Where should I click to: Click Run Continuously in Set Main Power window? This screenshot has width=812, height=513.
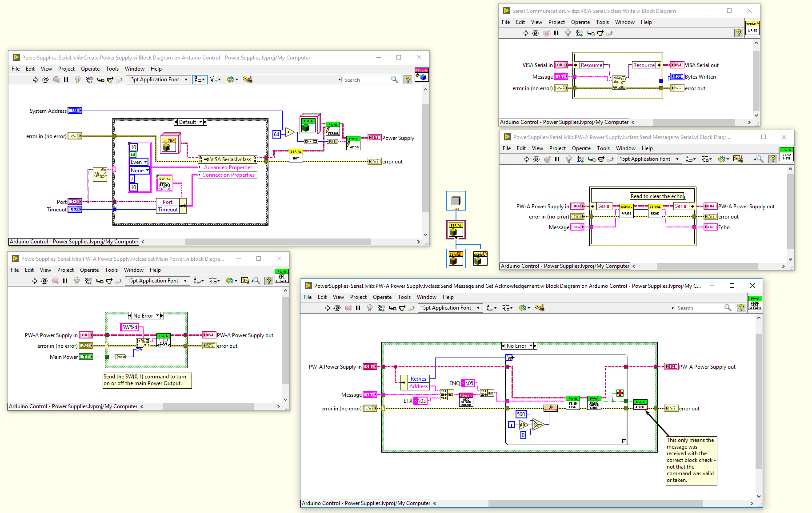(44, 281)
